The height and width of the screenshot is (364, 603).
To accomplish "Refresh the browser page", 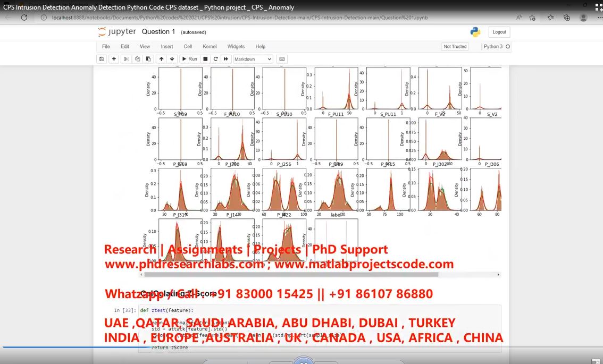I will 24,18.
